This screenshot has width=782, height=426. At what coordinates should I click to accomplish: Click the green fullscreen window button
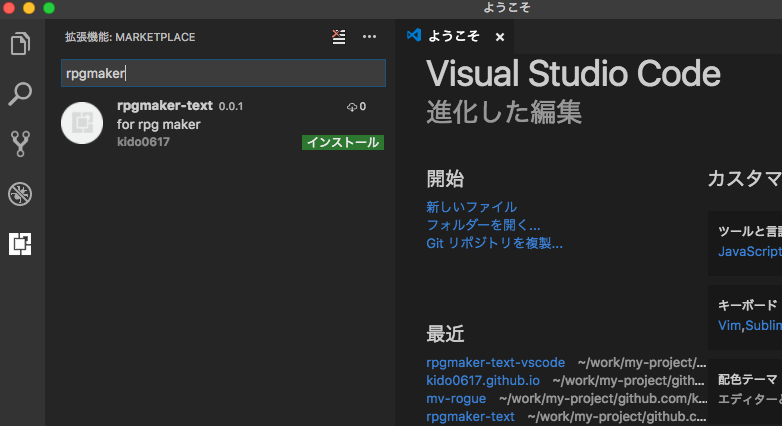[x=49, y=8]
